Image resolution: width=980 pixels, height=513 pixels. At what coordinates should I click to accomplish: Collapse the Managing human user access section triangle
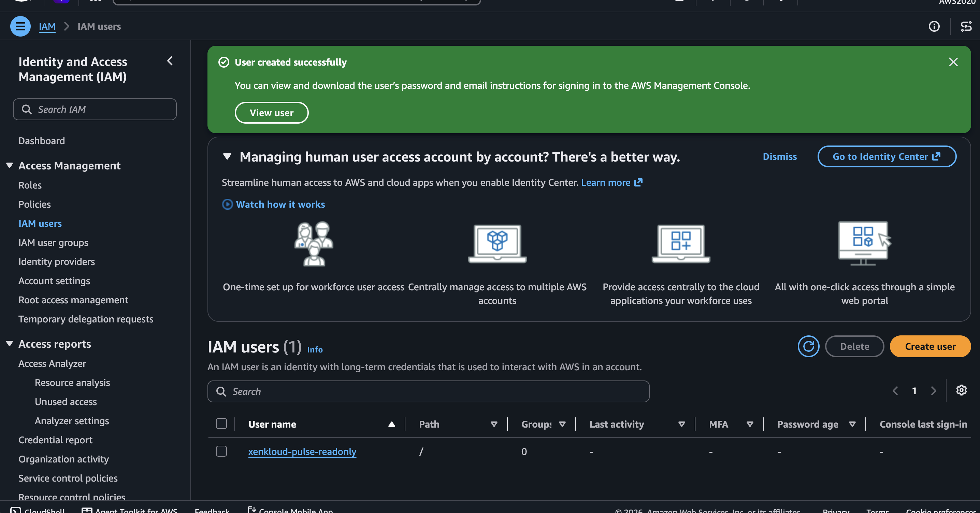click(x=227, y=156)
